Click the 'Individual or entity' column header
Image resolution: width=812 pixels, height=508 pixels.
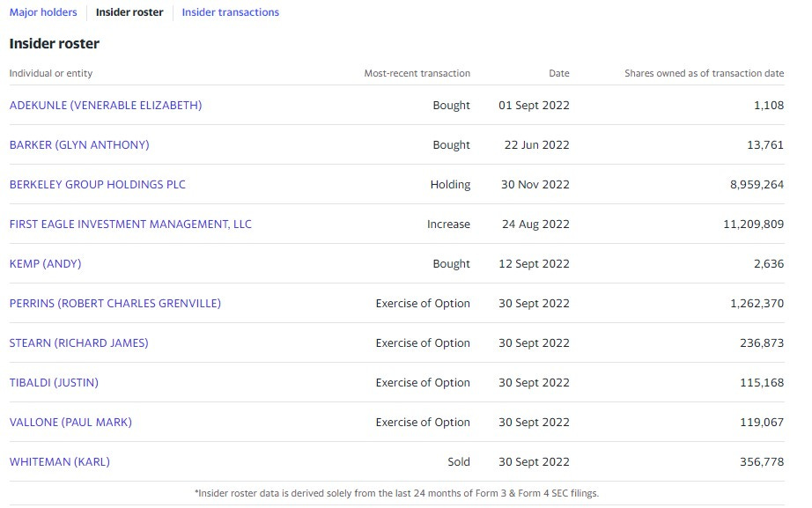51,73
